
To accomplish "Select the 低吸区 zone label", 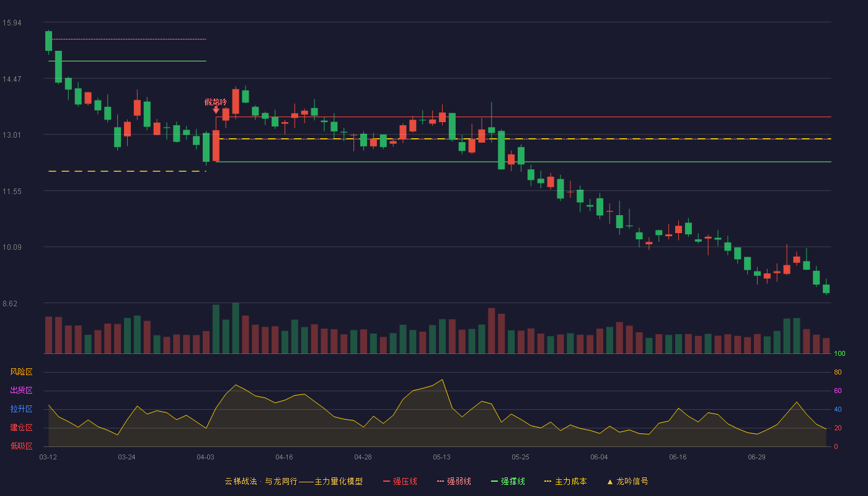I will 21,446.
